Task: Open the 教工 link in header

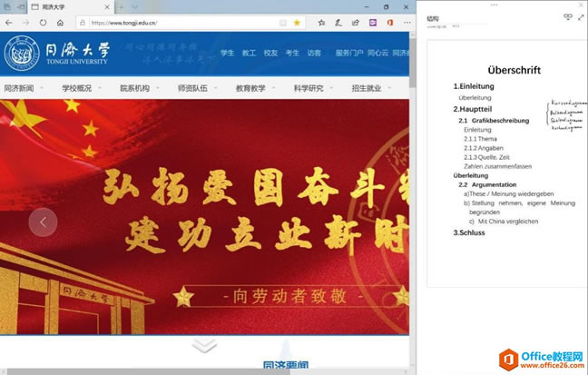Action: tap(249, 53)
